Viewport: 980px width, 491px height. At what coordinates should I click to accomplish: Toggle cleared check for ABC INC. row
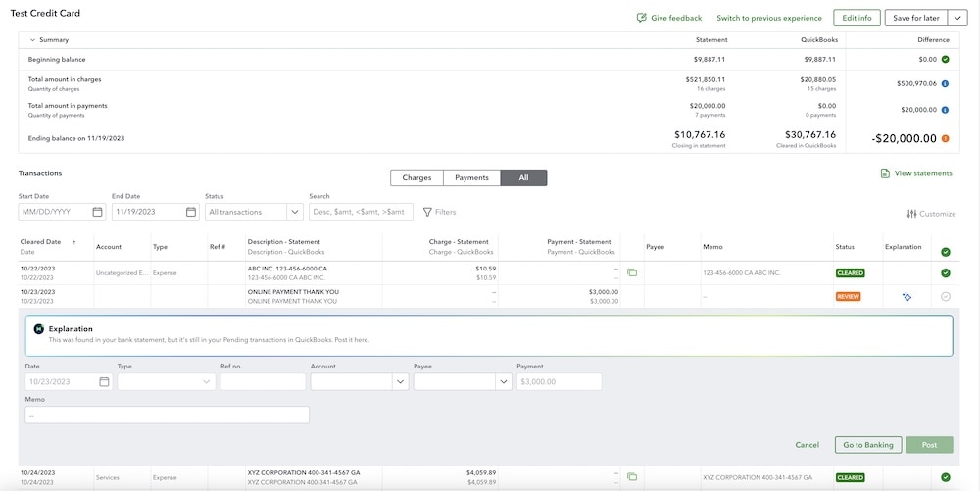click(945, 273)
